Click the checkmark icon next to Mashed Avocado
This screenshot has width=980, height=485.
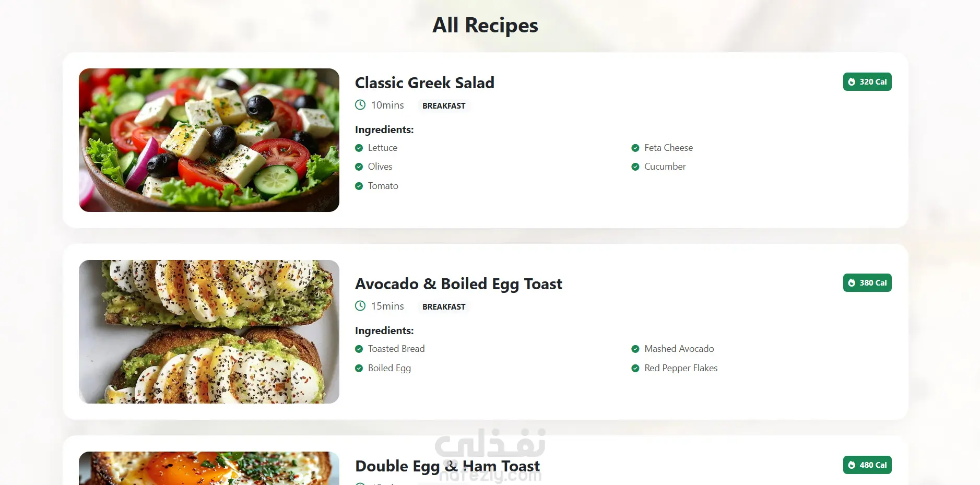pyautogui.click(x=635, y=349)
